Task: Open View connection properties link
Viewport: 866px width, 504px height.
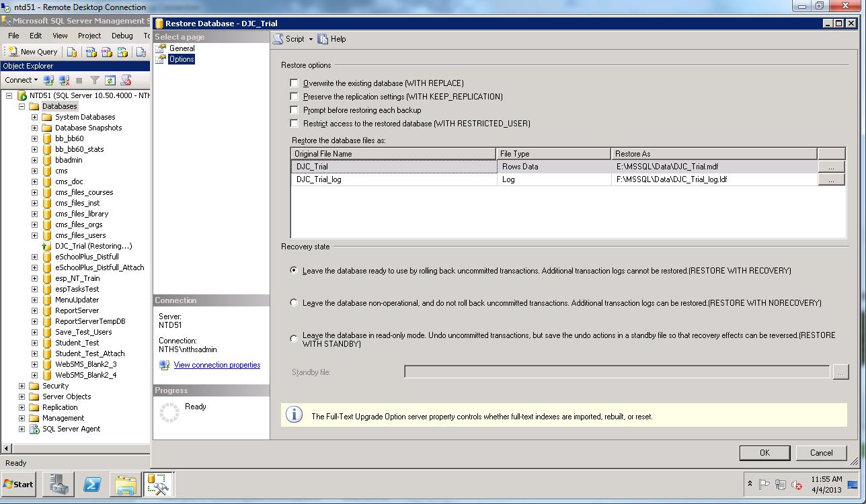Action: point(216,365)
